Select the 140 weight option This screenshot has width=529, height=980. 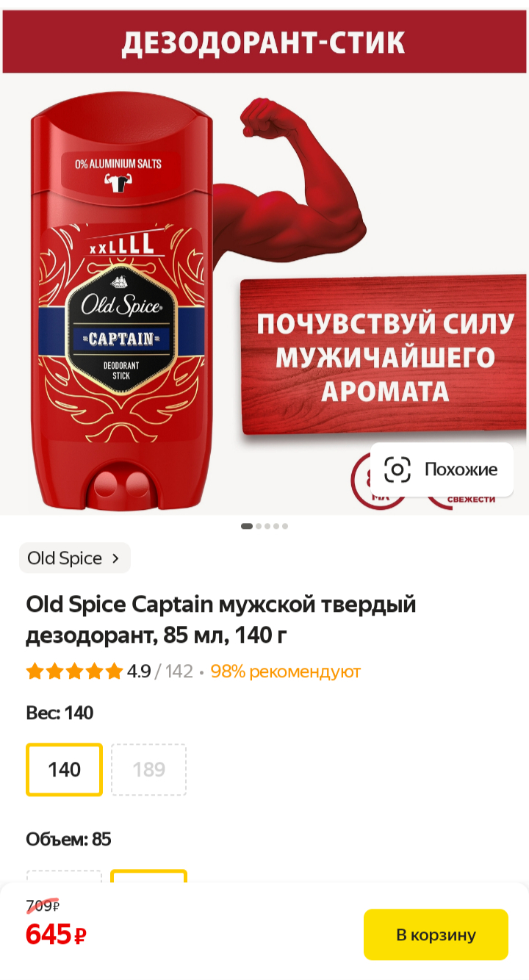click(x=65, y=769)
